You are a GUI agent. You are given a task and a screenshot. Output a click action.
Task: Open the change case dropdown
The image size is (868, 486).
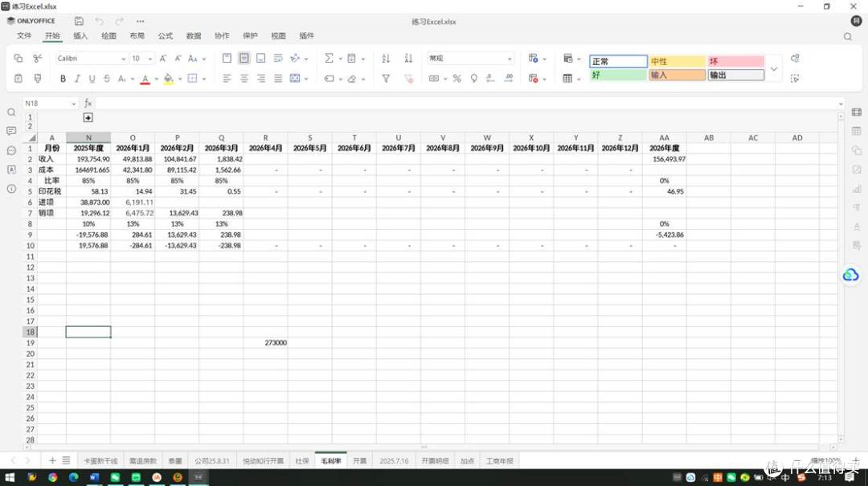[204, 59]
